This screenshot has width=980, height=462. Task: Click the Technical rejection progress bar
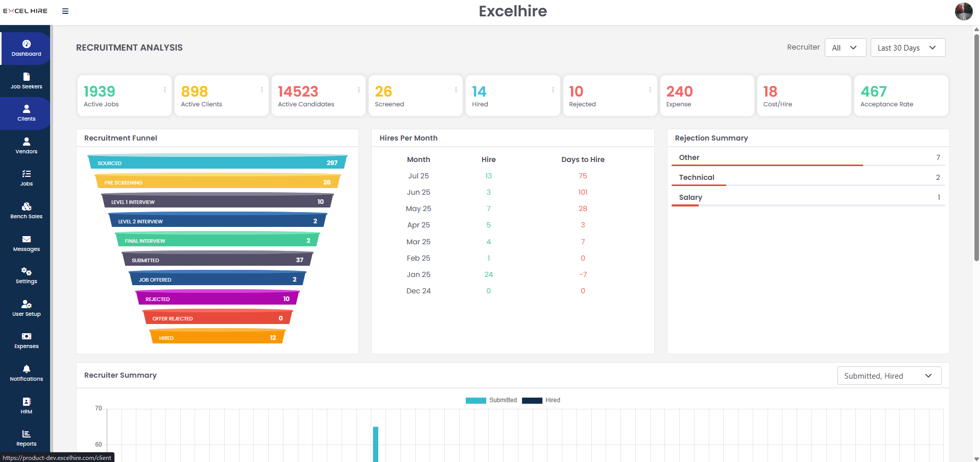tap(808, 185)
